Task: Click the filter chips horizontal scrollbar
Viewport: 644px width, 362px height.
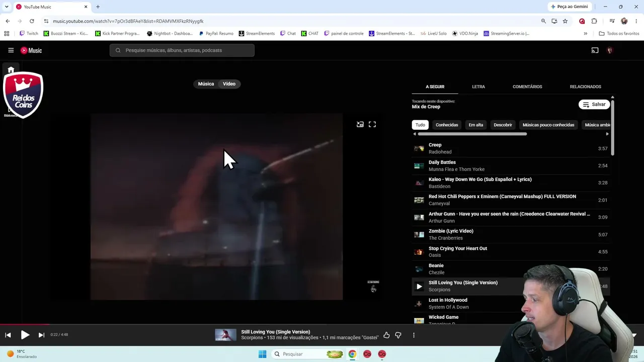Action: coord(472,134)
